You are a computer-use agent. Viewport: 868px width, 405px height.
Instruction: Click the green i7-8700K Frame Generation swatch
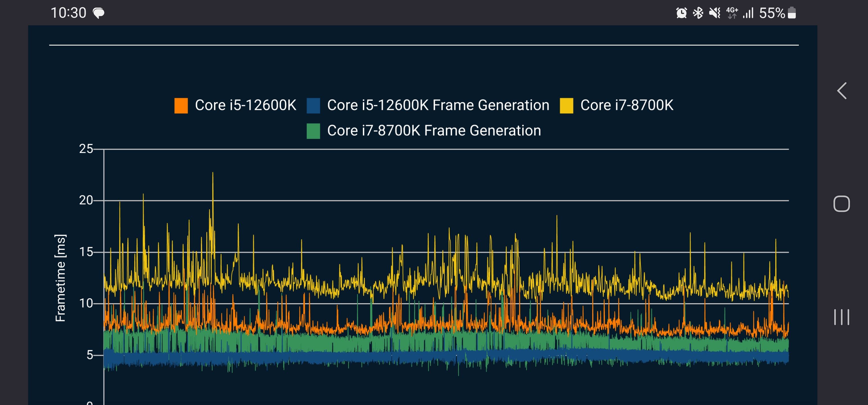[313, 131]
